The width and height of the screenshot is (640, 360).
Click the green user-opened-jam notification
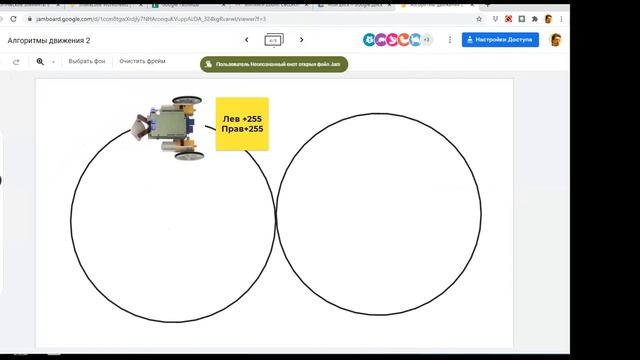(274, 64)
